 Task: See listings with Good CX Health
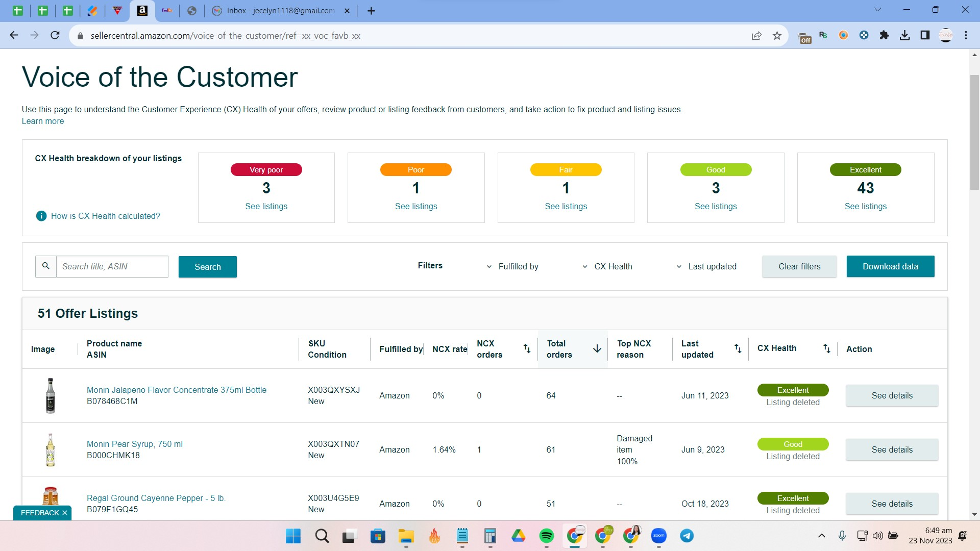(716, 206)
